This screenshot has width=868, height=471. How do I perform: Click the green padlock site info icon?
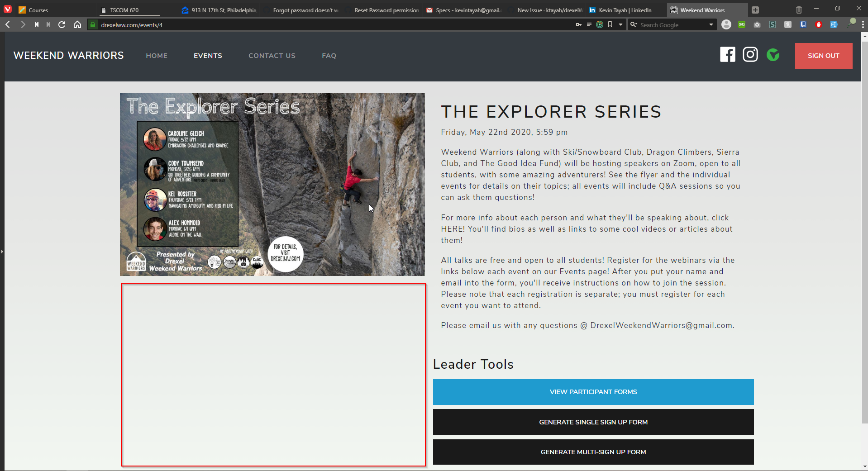click(92, 24)
